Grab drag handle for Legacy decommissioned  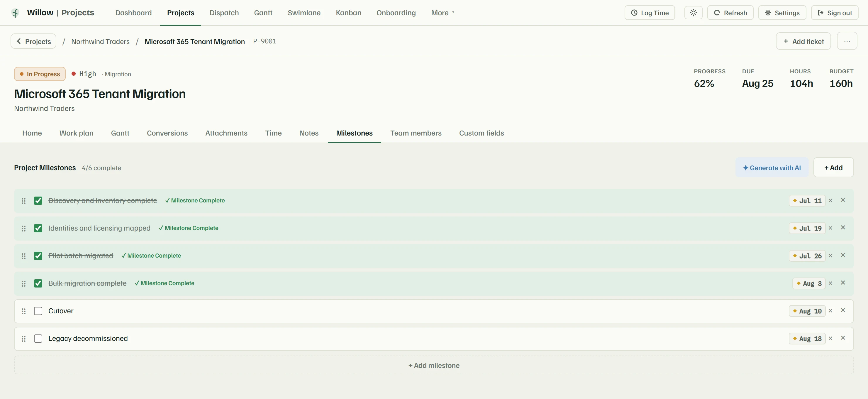coord(23,339)
